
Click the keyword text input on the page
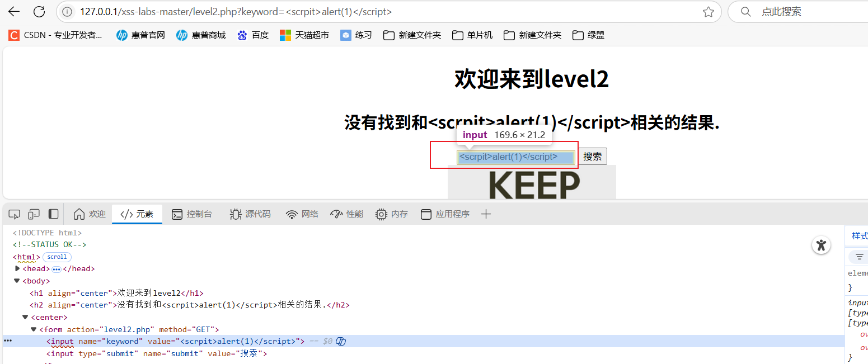[x=516, y=157]
